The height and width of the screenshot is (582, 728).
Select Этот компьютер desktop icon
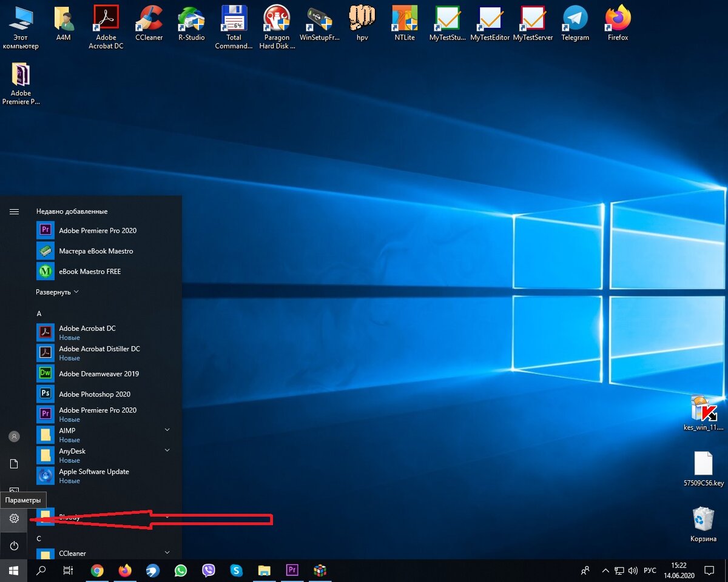tap(21, 28)
